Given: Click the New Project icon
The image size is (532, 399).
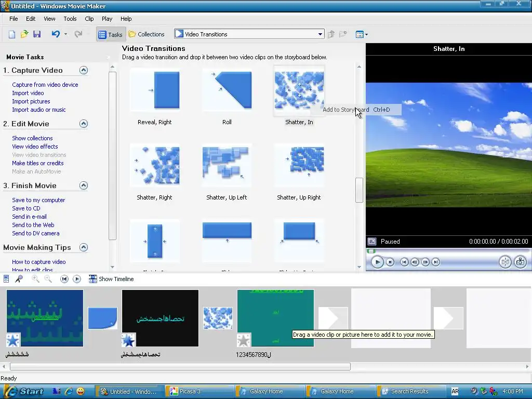Looking at the screenshot, I should [12, 34].
